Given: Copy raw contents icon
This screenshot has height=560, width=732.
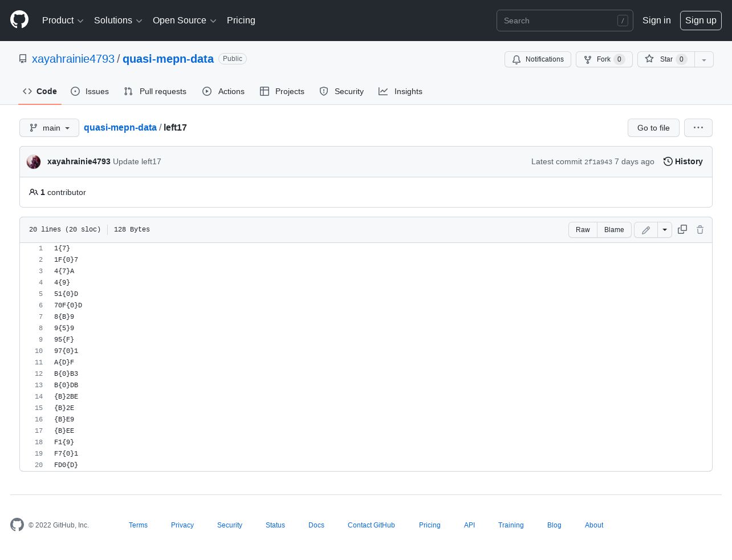Looking at the screenshot, I should (x=682, y=229).
